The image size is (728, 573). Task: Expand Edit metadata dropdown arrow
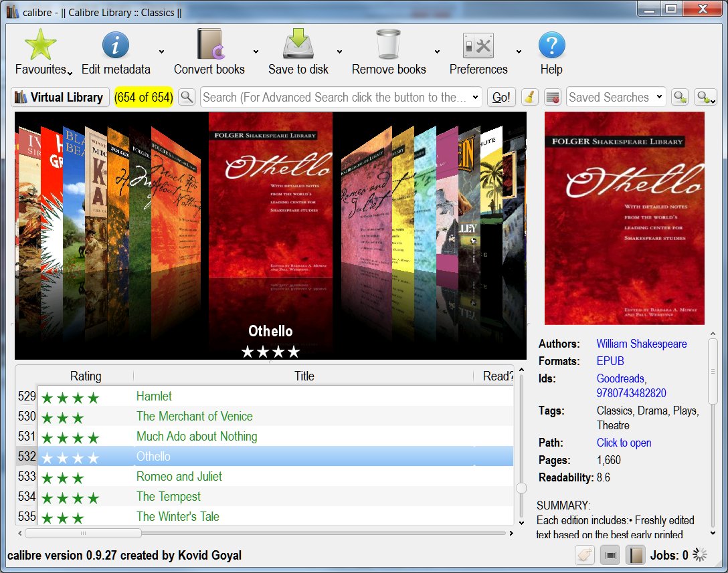(x=161, y=51)
